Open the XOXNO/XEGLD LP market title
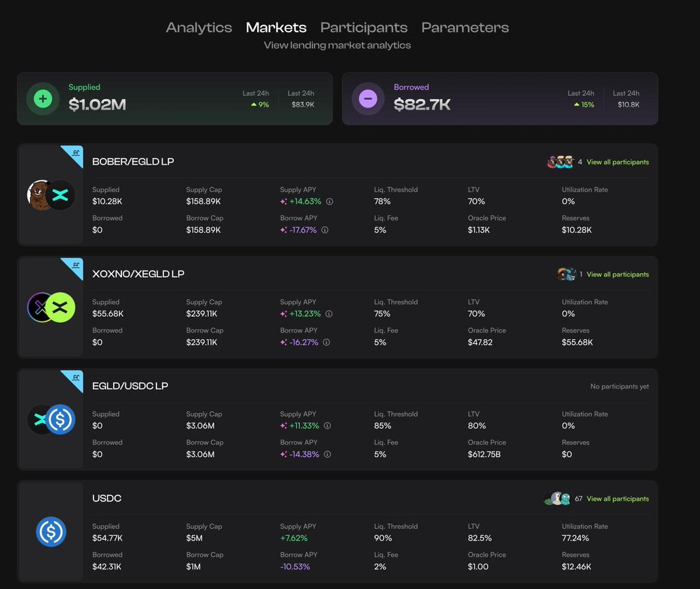Viewport: 700px width, 589px height. (138, 274)
